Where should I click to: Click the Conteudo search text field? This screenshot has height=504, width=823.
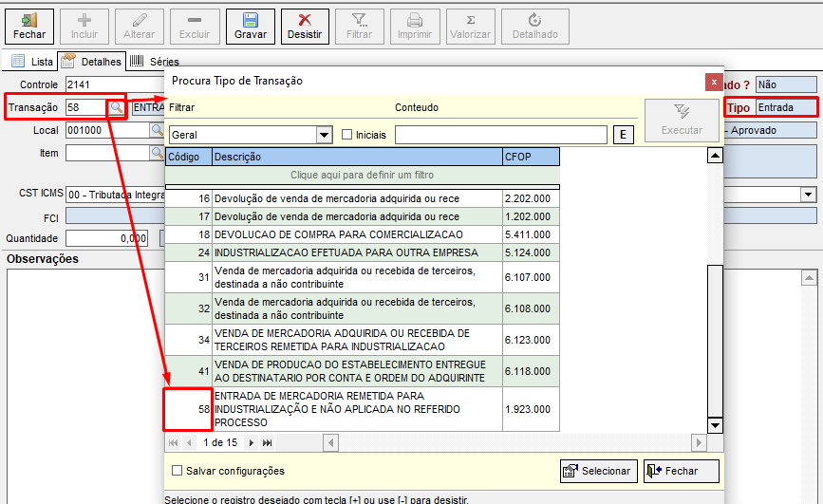point(501,135)
